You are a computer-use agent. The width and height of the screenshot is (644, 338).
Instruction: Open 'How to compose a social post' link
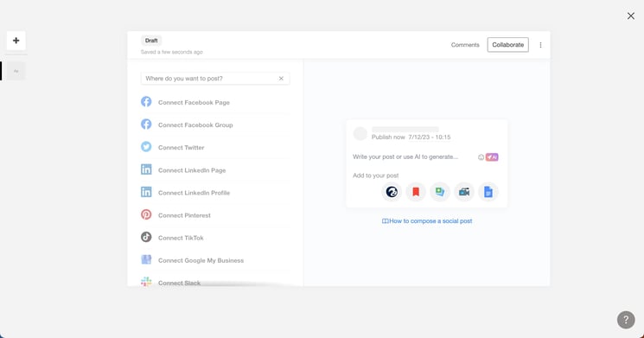[427, 221]
